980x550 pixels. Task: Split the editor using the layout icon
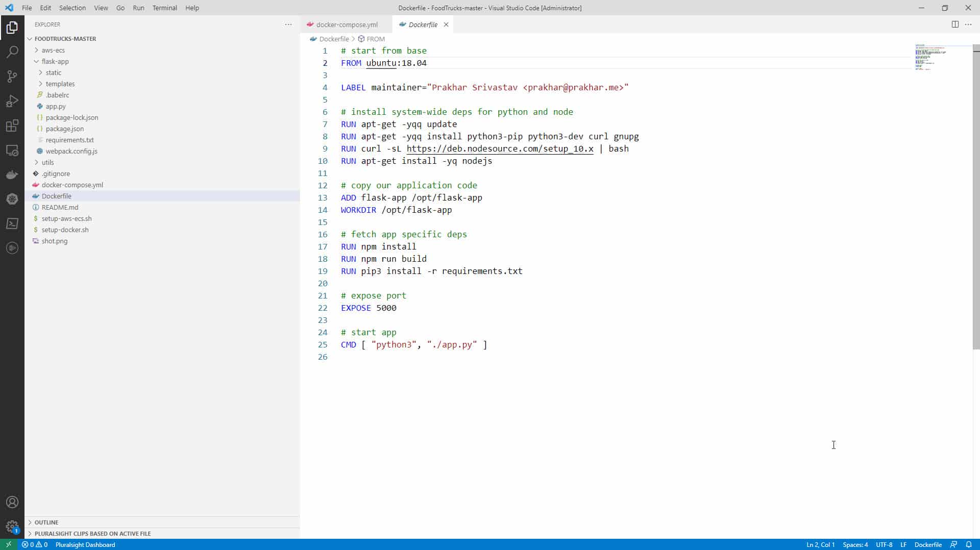(954, 24)
